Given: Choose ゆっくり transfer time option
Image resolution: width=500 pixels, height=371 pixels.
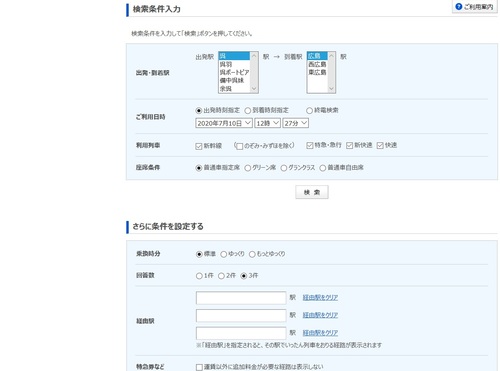Looking at the screenshot, I should 224,254.
